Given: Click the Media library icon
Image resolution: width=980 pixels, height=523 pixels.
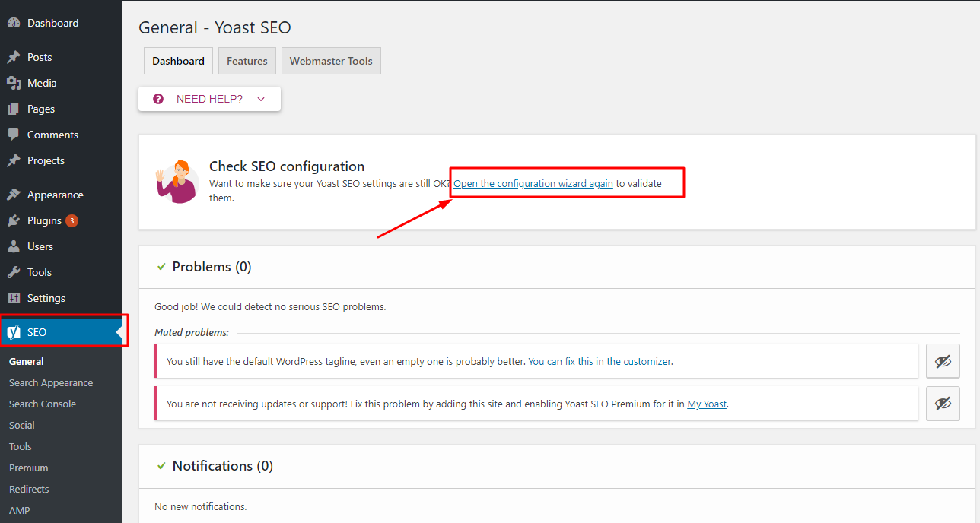Looking at the screenshot, I should click(14, 83).
